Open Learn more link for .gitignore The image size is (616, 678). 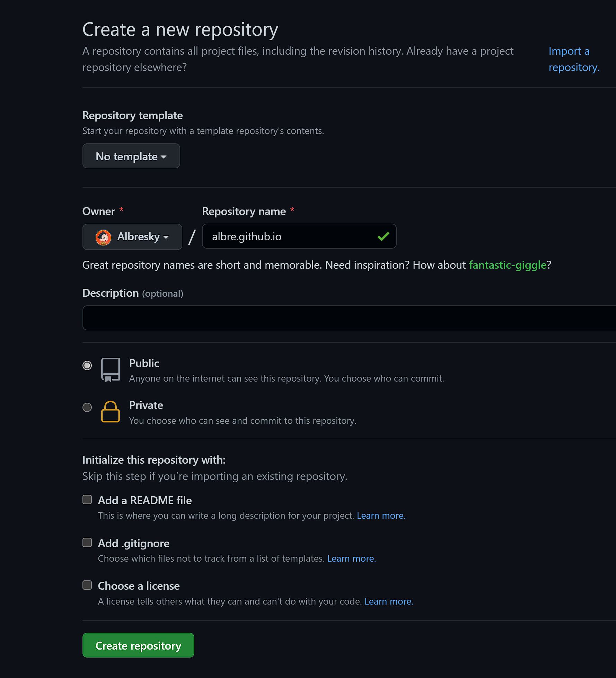pyautogui.click(x=351, y=559)
